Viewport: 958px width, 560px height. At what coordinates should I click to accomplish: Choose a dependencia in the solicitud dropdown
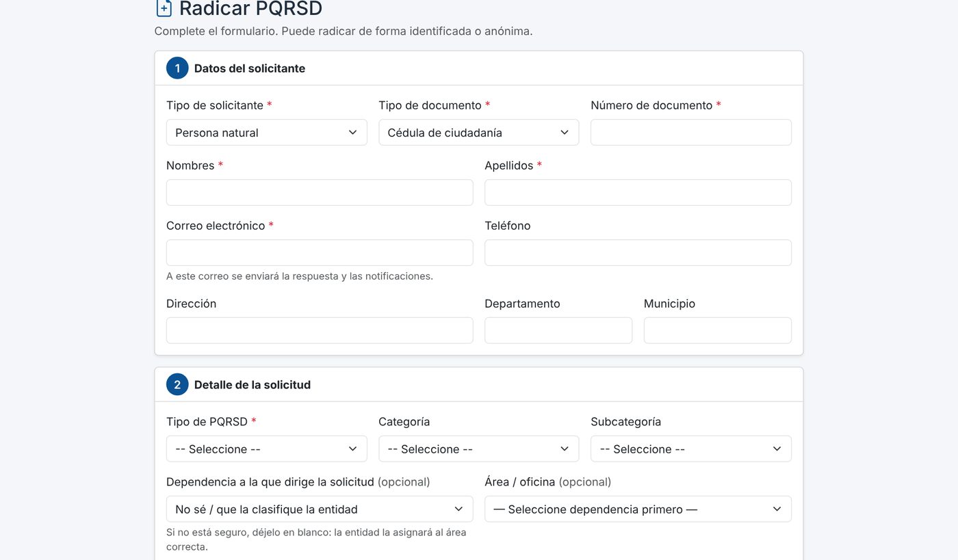click(320, 509)
